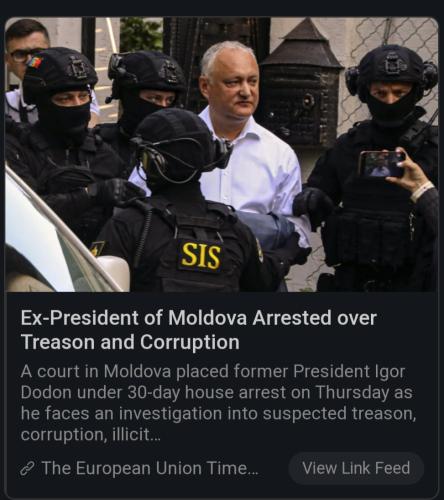Click the chain link icon beside source name

click(x=28, y=468)
